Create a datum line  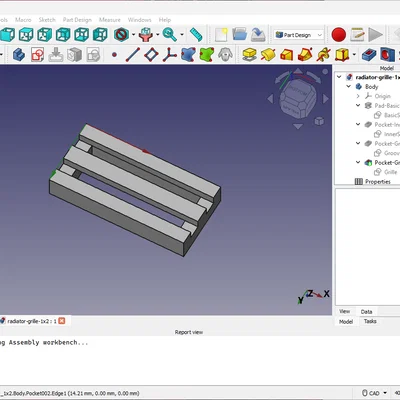[133, 54]
